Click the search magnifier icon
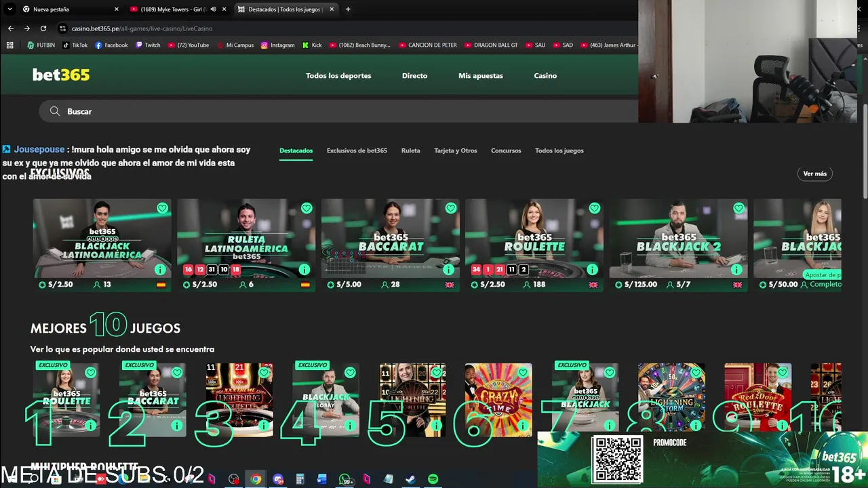Viewport: 868px width, 488px height. [x=55, y=111]
